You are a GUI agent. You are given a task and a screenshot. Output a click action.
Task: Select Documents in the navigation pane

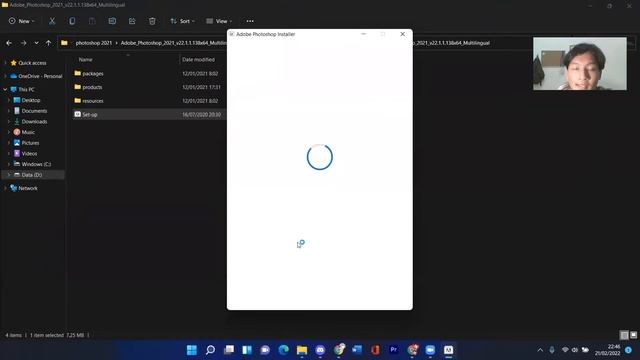coord(34,111)
